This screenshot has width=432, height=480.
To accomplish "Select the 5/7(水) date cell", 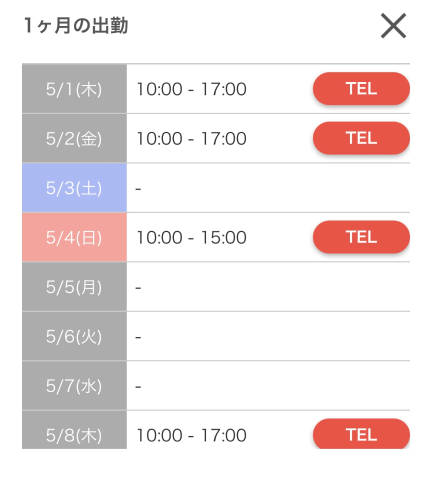I will (x=74, y=386).
